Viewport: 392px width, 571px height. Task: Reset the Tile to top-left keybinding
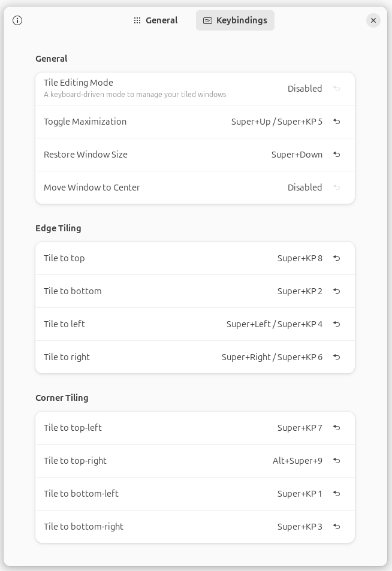(337, 428)
